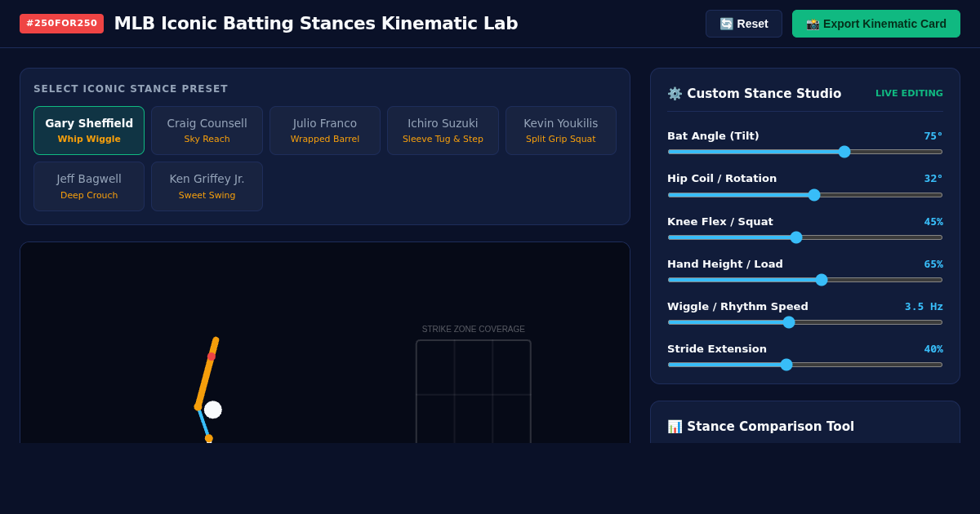Click the chart icon beside Stance Comparison Tool
The width and height of the screenshot is (980, 514).
tap(675, 427)
